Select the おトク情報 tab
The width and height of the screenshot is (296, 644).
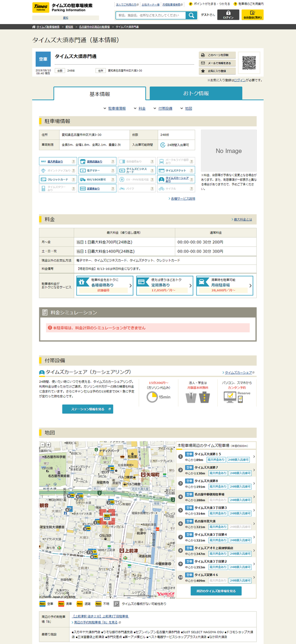pyautogui.click(x=196, y=93)
